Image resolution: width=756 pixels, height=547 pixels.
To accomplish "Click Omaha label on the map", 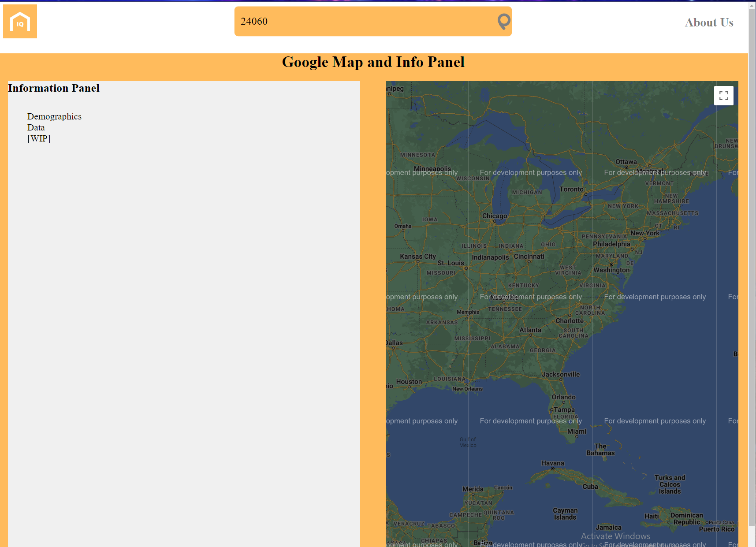I will (x=403, y=226).
